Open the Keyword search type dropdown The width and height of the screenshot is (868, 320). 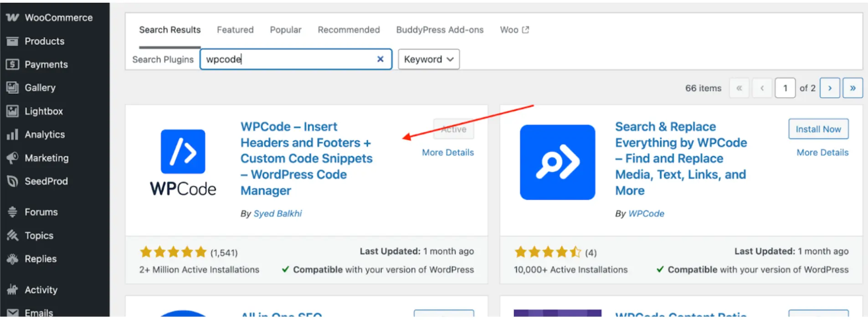428,59
